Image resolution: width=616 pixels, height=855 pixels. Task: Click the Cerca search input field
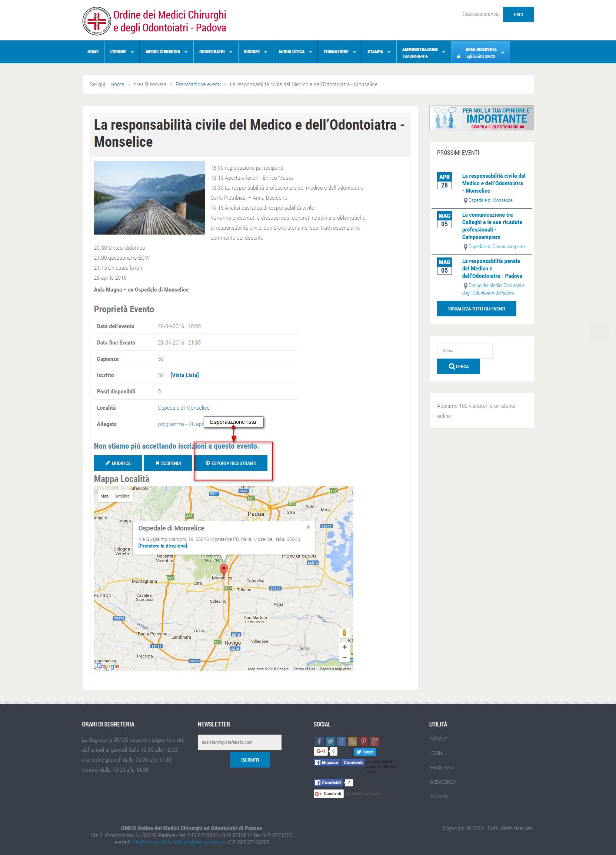point(465,350)
